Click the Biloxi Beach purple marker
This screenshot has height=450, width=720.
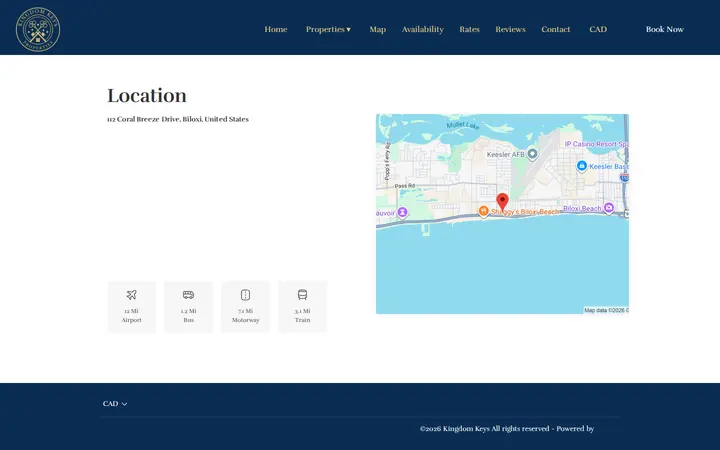(x=608, y=208)
